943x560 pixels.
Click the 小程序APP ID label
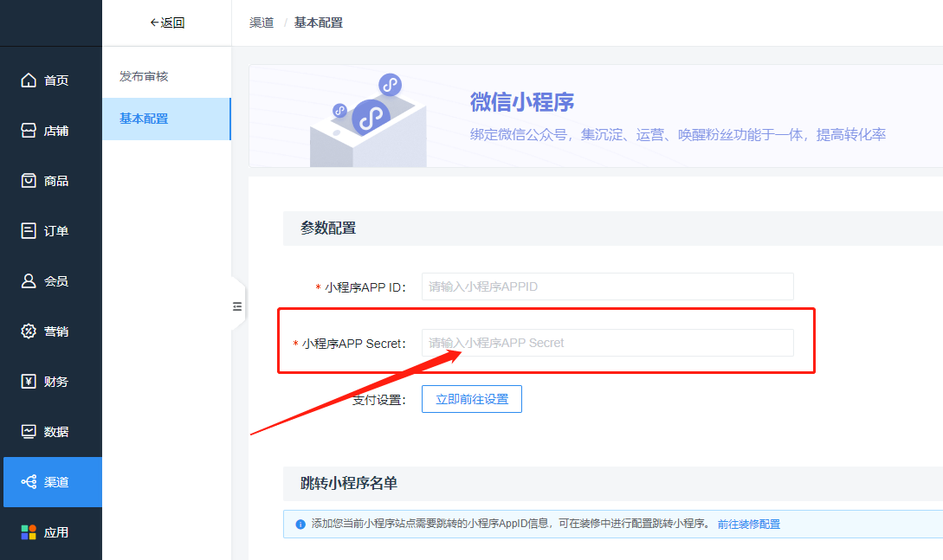pos(365,287)
